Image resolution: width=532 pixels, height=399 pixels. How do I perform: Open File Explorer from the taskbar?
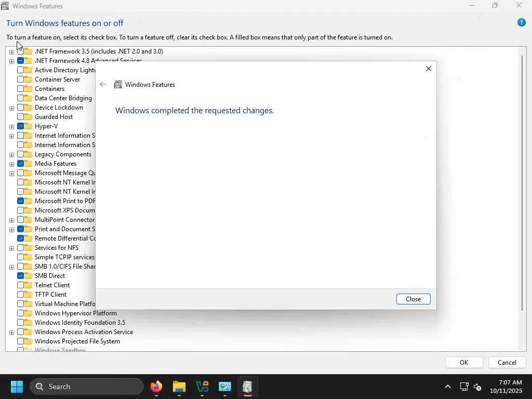pos(179,387)
